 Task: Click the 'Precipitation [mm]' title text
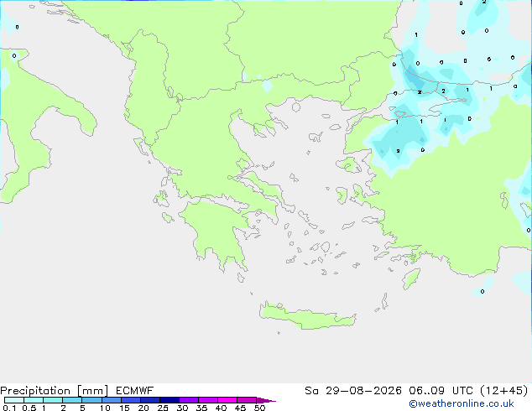pyautogui.click(x=55, y=391)
